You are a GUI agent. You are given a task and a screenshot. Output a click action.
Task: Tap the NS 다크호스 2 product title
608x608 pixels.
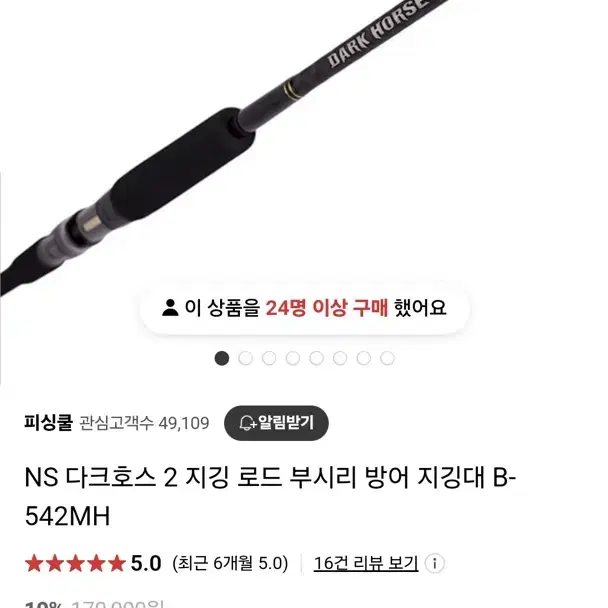[x=270, y=496]
